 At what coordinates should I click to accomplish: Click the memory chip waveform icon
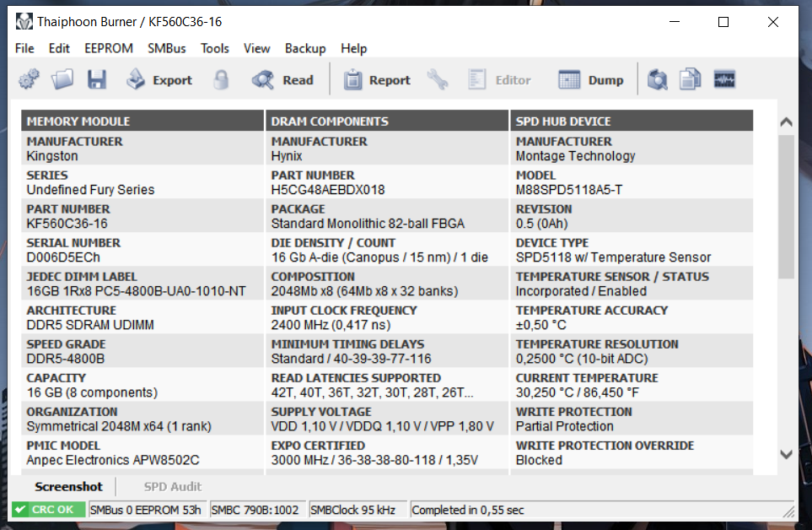tap(724, 80)
